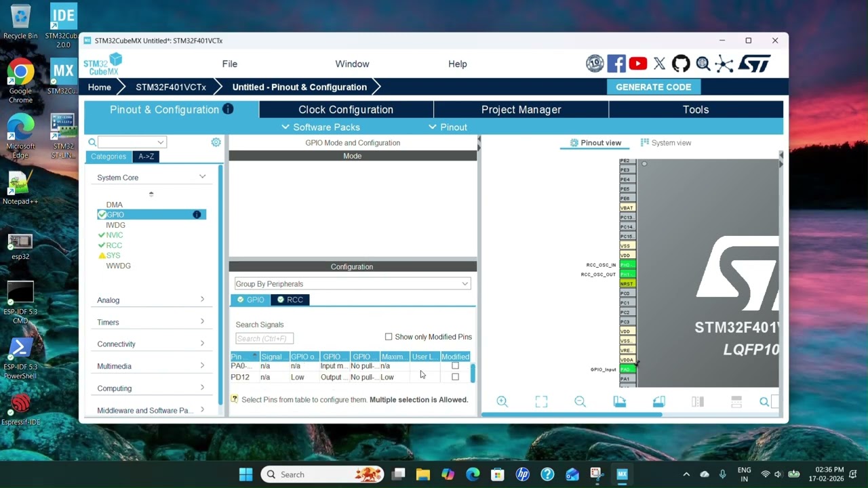Zoom in on the pinout chip view
868x488 pixels.
(502, 401)
